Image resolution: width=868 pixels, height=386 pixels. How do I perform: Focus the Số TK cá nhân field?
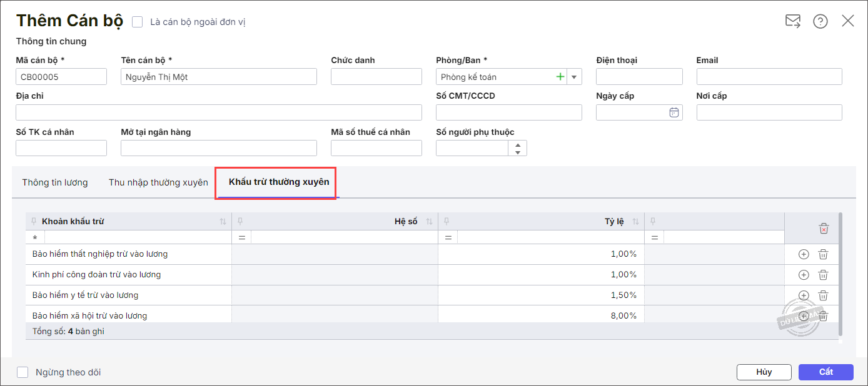point(61,148)
